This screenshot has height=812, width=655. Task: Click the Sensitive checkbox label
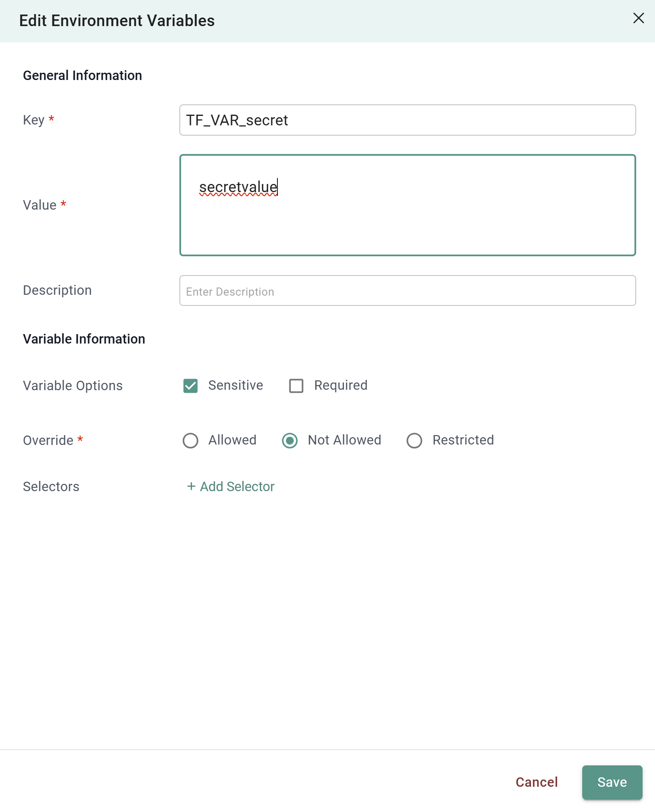(235, 385)
